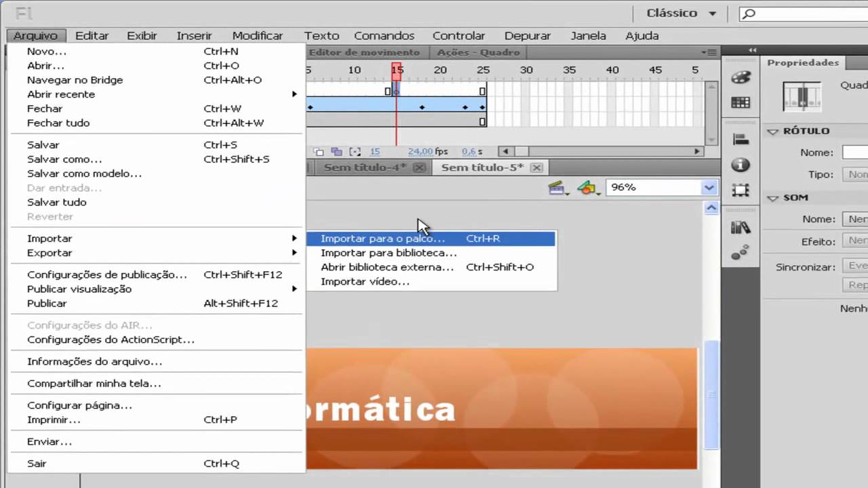Click stage scroll-up arrow button
868x488 pixels.
[x=711, y=209]
